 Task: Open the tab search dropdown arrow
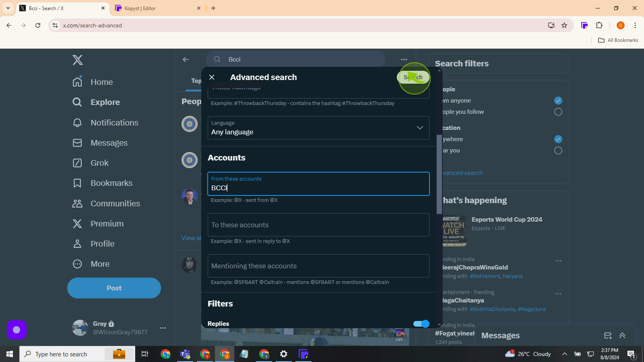(x=8, y=8)
